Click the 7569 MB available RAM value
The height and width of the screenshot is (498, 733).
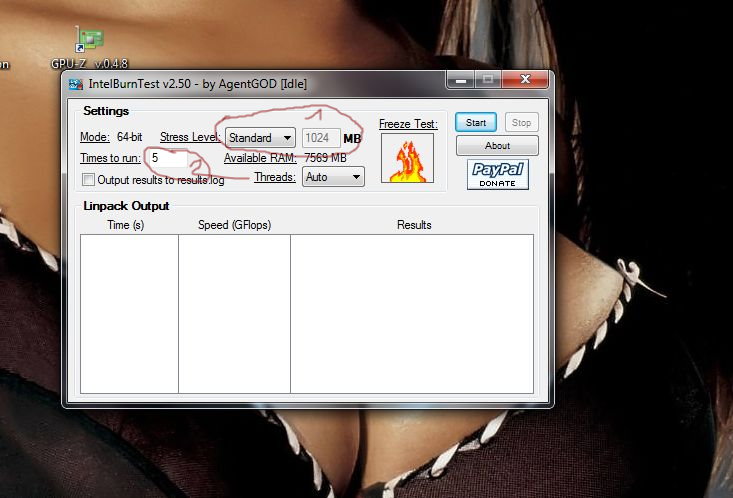(325, 158)
